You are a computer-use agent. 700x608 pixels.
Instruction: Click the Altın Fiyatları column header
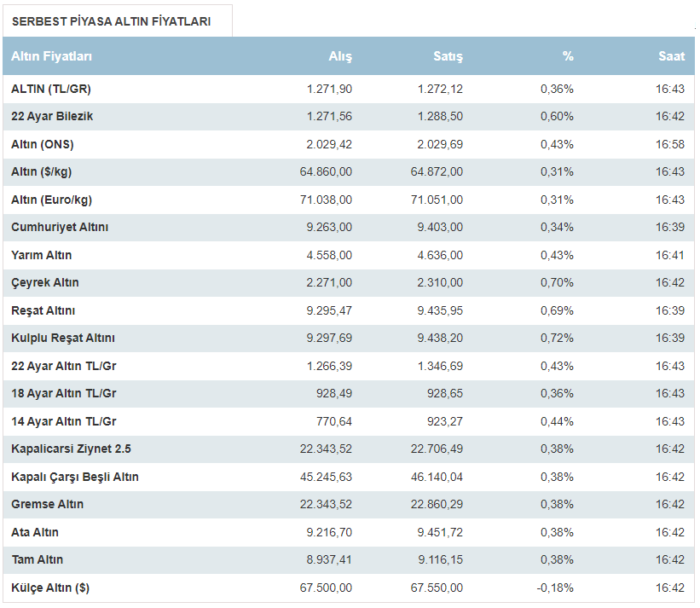tap(52, 56)
